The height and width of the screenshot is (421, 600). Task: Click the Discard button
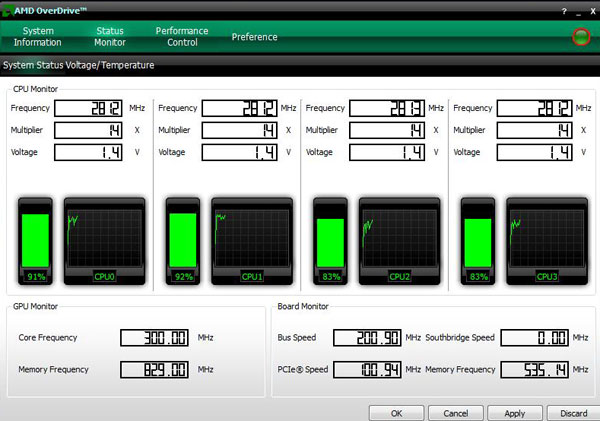[x=574, y=413]
